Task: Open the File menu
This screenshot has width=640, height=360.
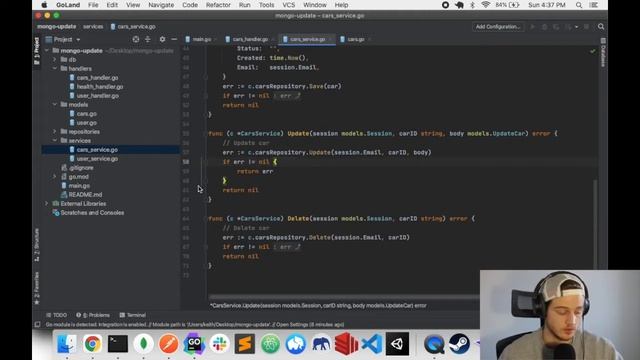Action: 93,5
